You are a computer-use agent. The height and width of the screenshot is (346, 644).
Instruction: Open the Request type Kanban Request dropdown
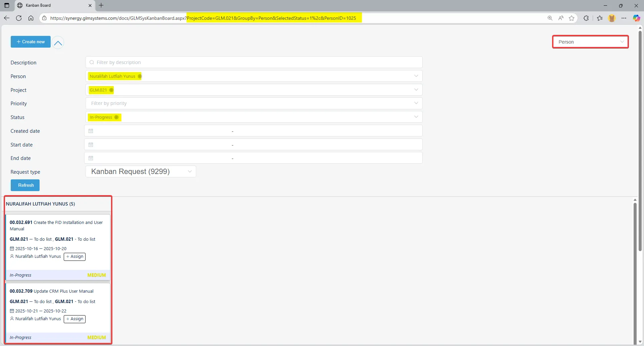(141, 172)
